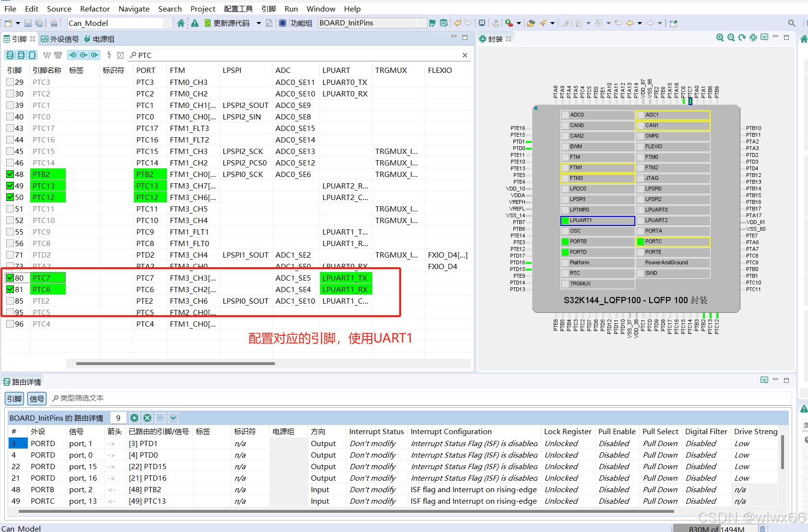Add a route with the green plus button
Screen dimensions: 808x532
pyautogui.click(x=134, y=418)
